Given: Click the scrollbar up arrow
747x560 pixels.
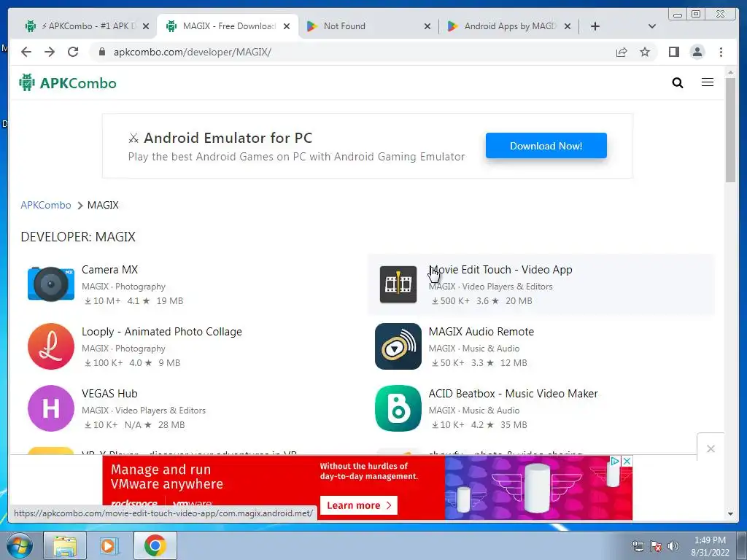Looking at the screenshot, I should 730,72.
